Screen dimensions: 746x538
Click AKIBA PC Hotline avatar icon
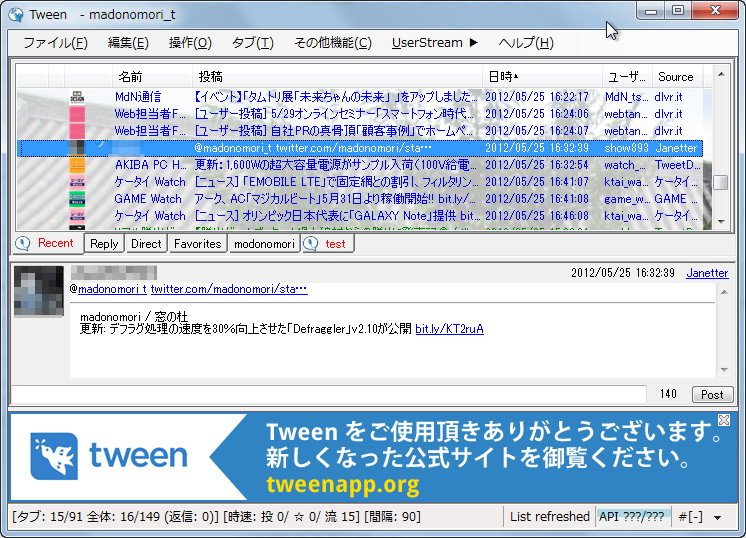point(77,165)
